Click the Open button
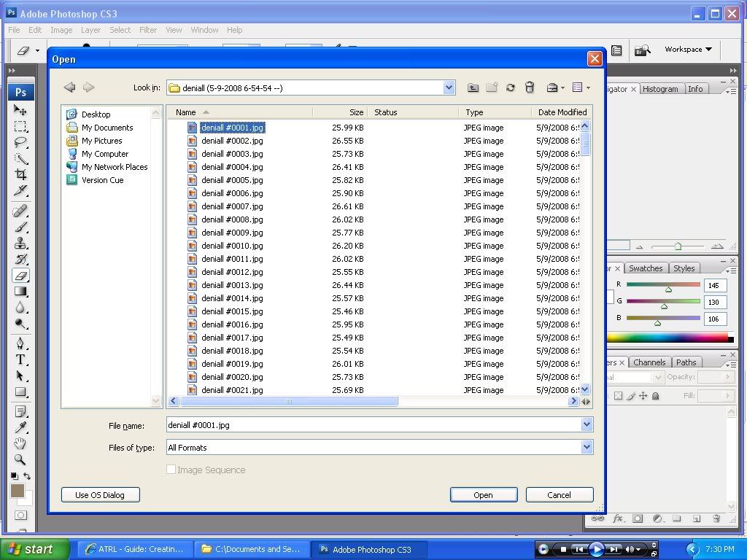The height and width of the screenshot is (560, 747). [x=484, y=495]
